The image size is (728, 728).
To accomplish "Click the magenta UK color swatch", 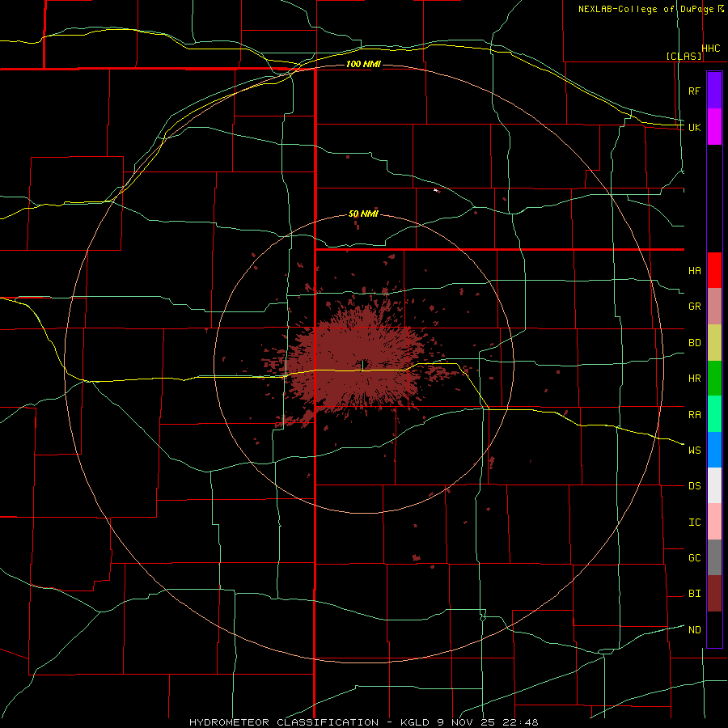I will 714,127.
